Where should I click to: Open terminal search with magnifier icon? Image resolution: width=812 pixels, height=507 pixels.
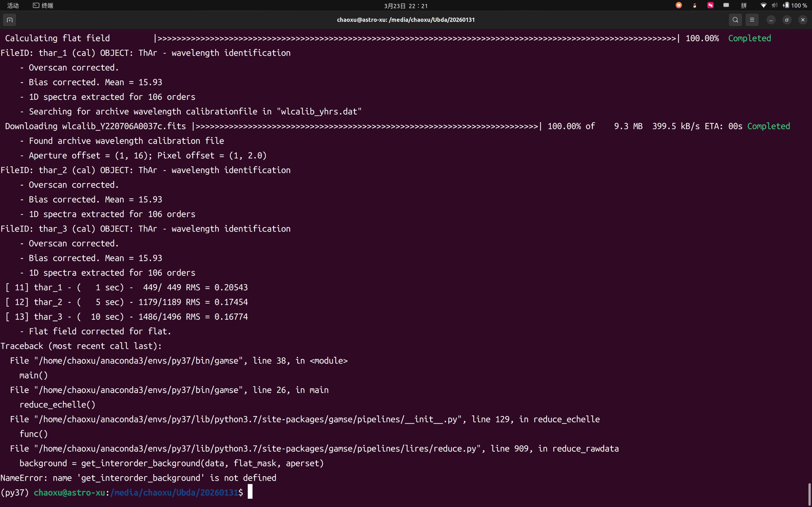point(735,20)
